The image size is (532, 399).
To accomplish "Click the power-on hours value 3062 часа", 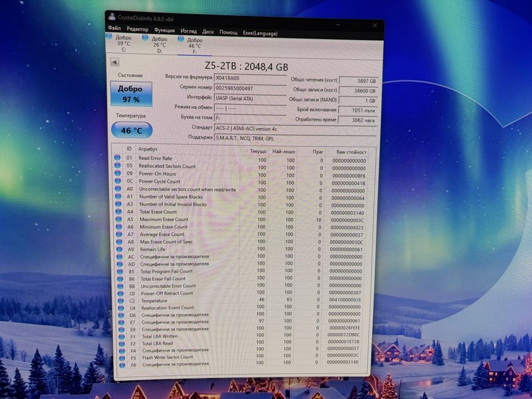I will click(358, 120).
